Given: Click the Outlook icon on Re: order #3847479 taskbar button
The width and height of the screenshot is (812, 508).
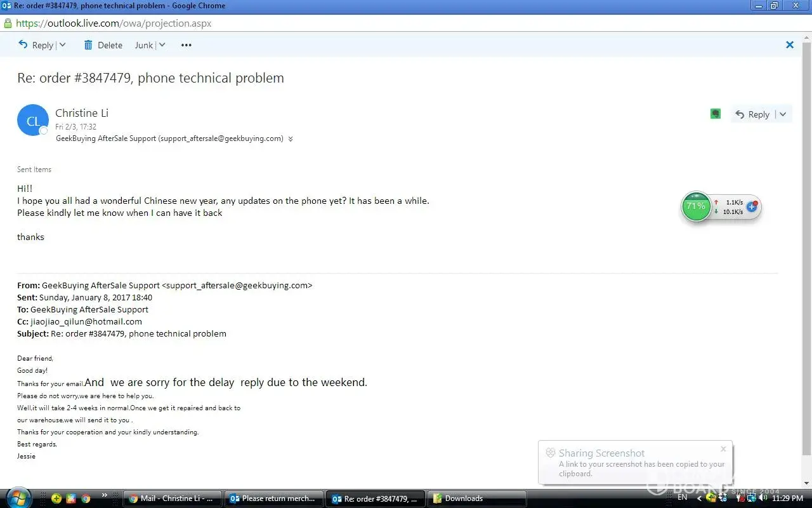Looking at the screenshot, I should 337,498.
